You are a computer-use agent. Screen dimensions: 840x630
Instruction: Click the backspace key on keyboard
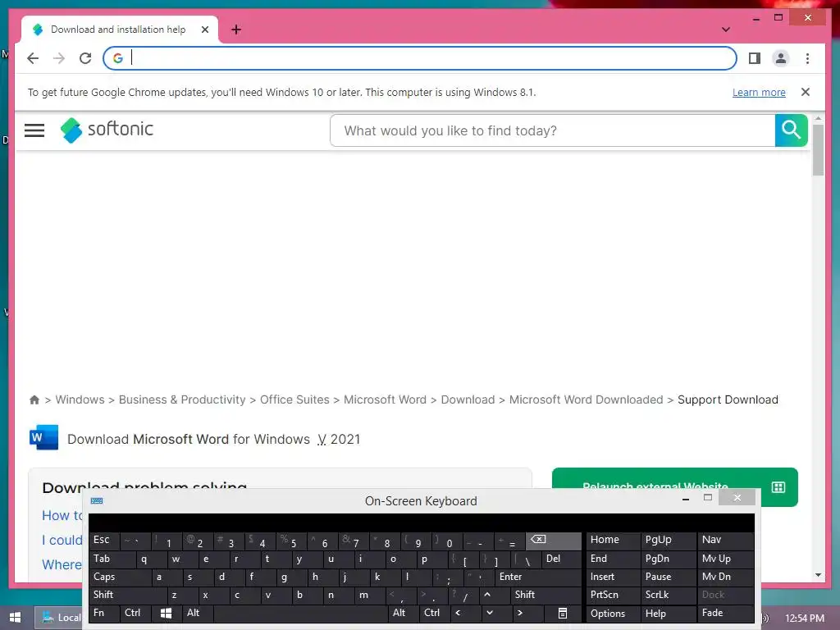coord(553,540)
